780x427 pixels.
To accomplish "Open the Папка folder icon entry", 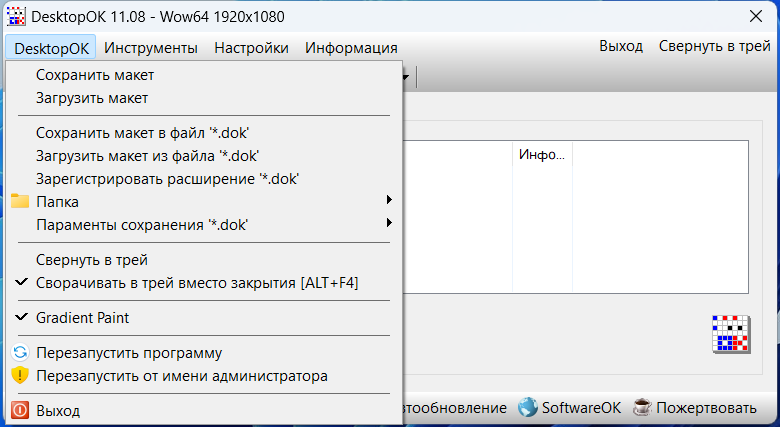I will click(x=20, y=201).
